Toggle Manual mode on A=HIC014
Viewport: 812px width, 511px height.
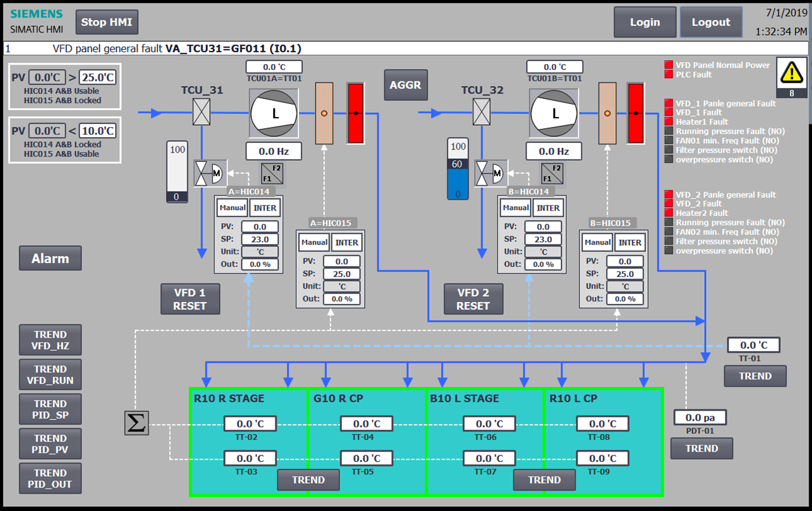[233, 208]
